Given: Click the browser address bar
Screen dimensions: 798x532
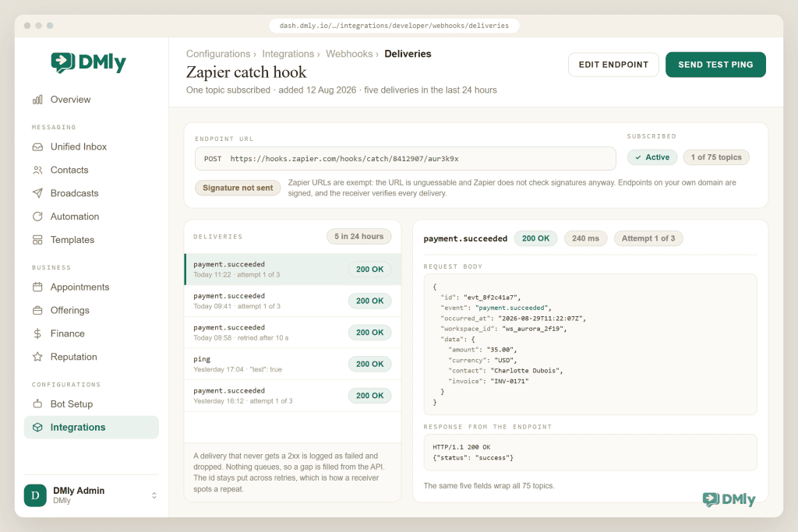Looking at the screenshot, I should point(394,26).
